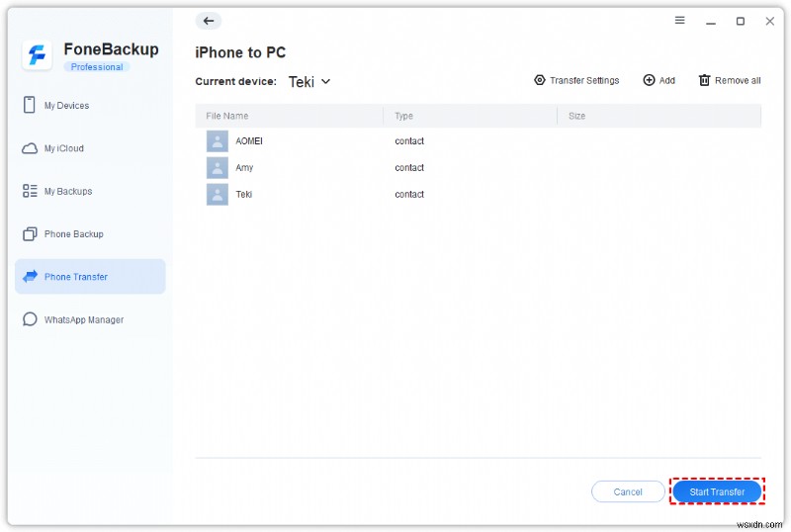
Task: Click the Professional edition badge
Action: (x=97, y=66)
